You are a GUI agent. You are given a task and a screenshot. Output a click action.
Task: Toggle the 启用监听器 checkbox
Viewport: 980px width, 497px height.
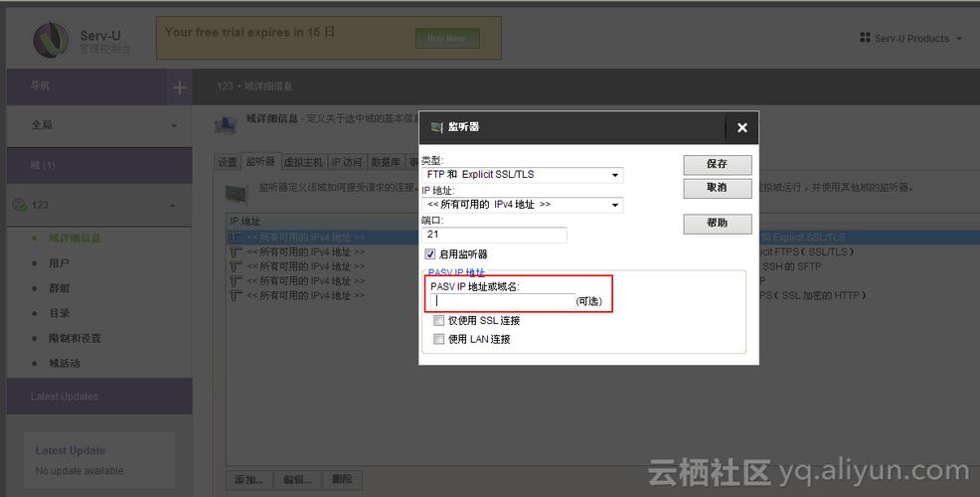(x=430, y=253)
